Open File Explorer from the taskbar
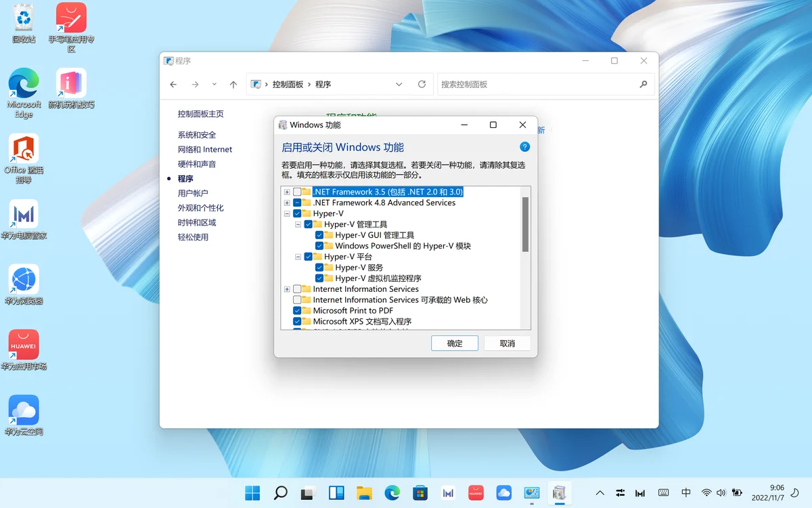Screen dimensions: 812x508 coord(364,493)
